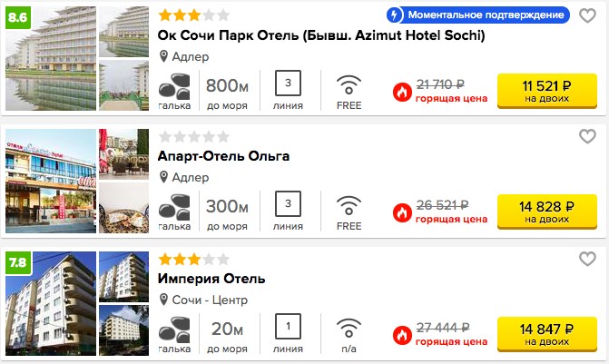The width and height of the screenshot is (609, 364).
Task: Click the lightning instant confirmation icon
Action: point(394,15)
